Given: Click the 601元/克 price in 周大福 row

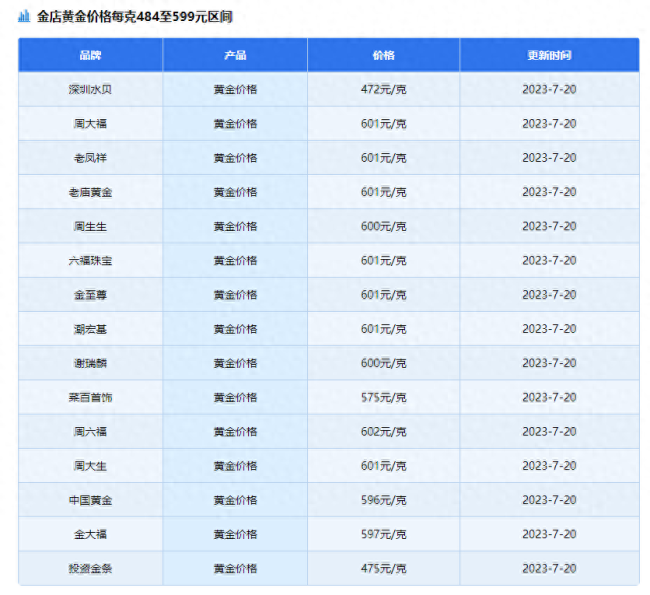Looking at the screenshot, I should (x=383, y=124).
